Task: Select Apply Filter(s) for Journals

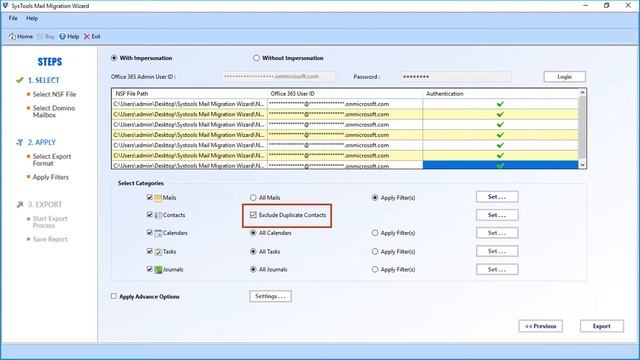Action: (375, 269)
